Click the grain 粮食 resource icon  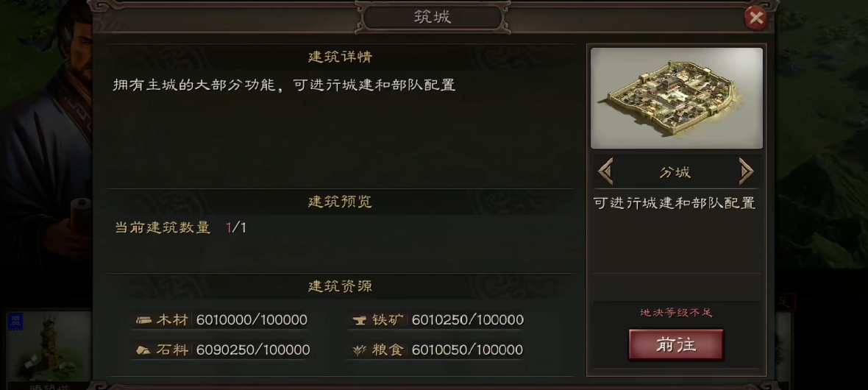coord(360,350)
